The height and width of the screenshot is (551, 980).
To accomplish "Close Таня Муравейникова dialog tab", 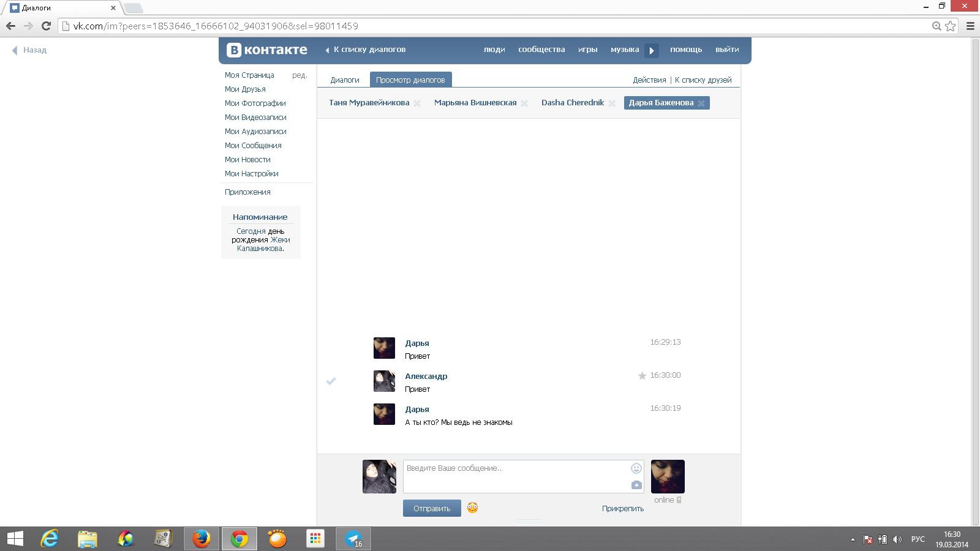I will [x=417, y=103].
